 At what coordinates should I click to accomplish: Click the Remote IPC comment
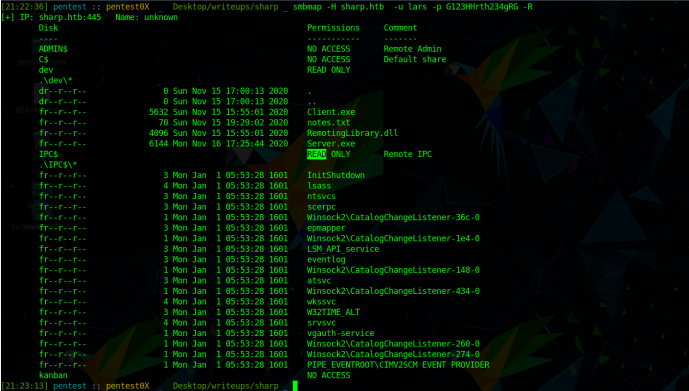(407, 154)
